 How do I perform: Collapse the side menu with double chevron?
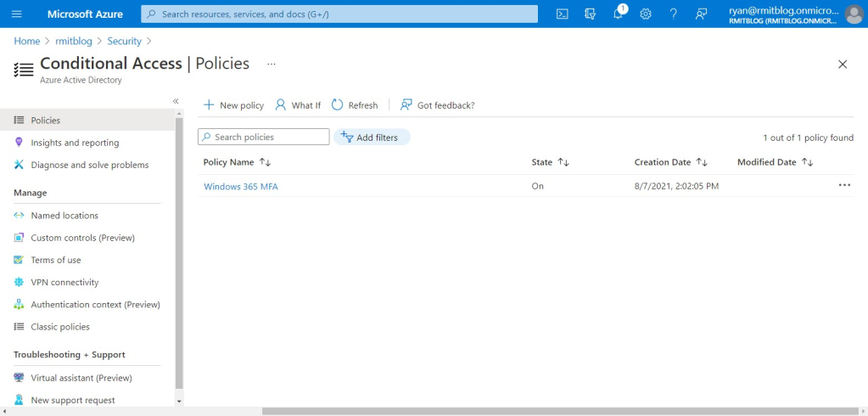pos(176,101)
